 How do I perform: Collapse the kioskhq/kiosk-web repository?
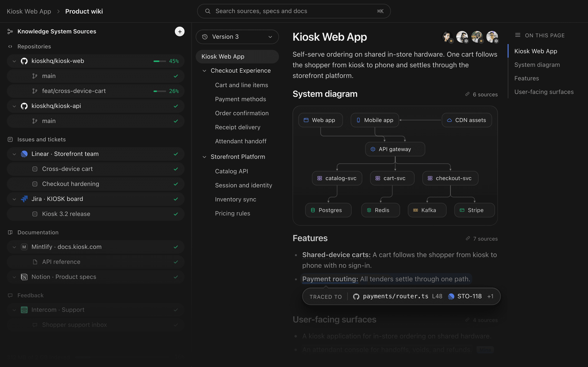point(14,61)
